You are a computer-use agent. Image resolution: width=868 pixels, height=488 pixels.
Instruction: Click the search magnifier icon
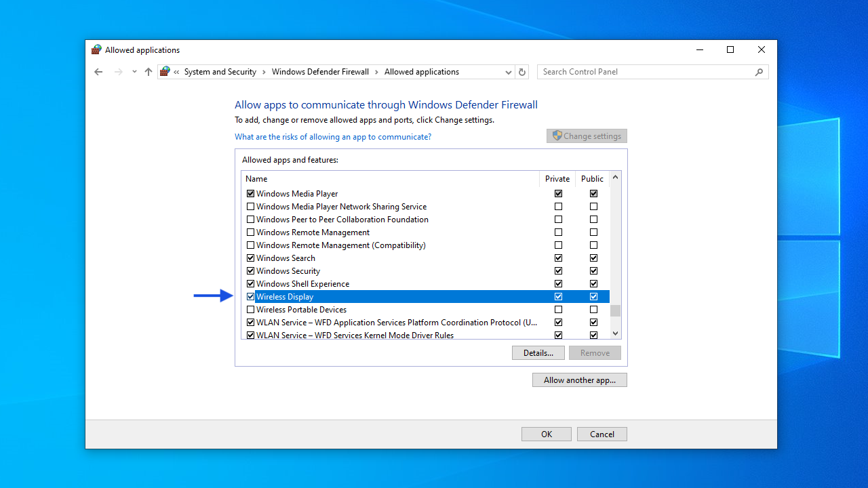tap(759, 72)
